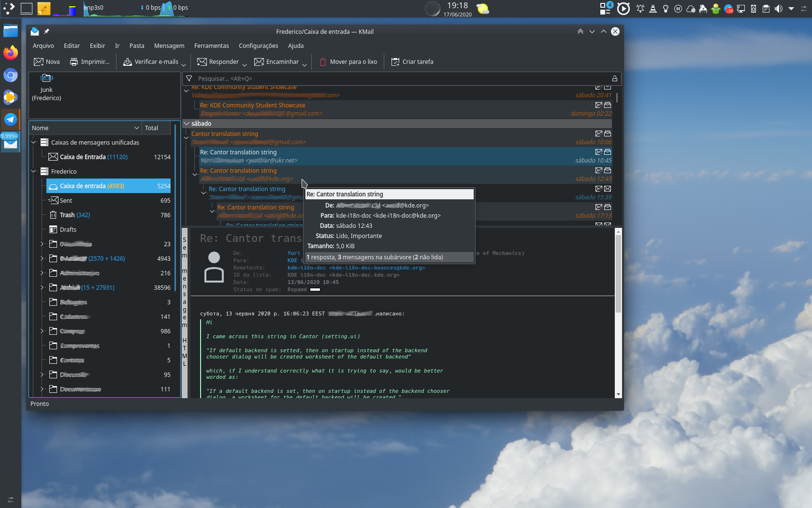Click the volume icon in system tray
Viewport: 812px width, 508px height.
(x=779, y=9)
